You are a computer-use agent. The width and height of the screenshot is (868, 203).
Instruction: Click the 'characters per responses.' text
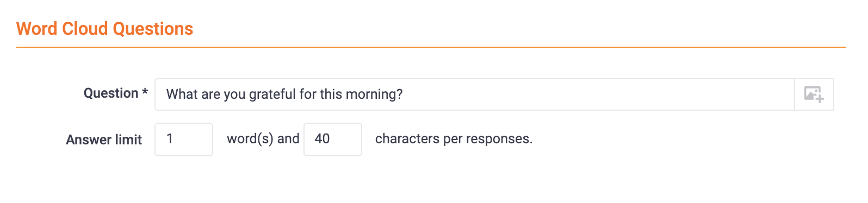click(454, 139)
